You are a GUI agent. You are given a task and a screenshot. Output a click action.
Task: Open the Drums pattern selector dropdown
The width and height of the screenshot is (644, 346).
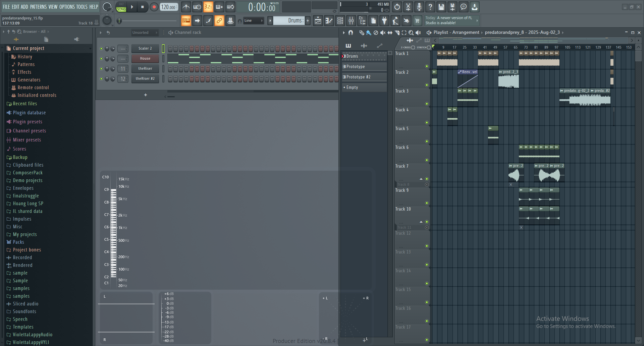pos(289,21)
